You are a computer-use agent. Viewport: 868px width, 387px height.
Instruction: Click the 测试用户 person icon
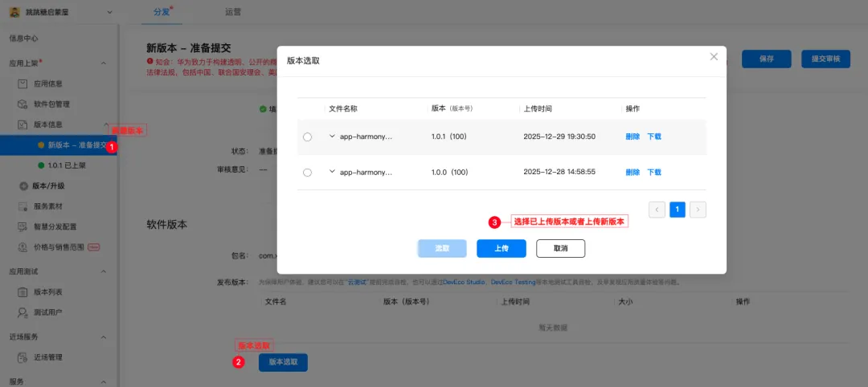(x=23, y=312)
